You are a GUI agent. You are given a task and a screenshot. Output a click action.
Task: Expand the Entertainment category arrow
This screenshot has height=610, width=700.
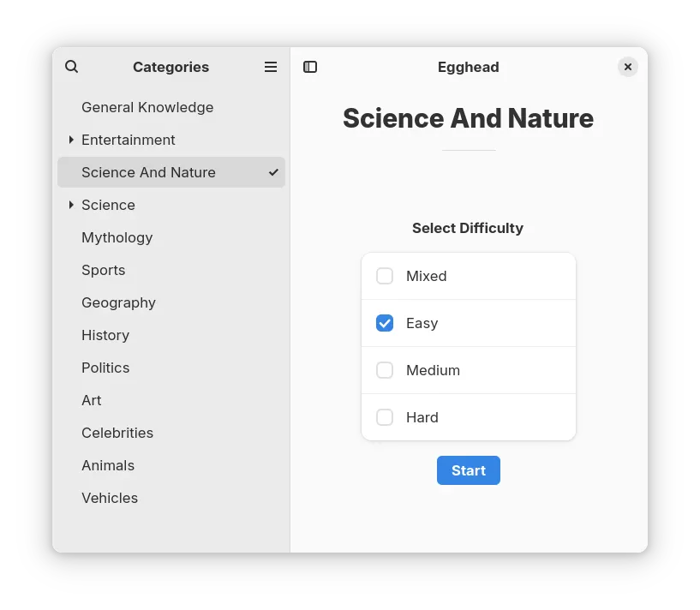point(71,140)
